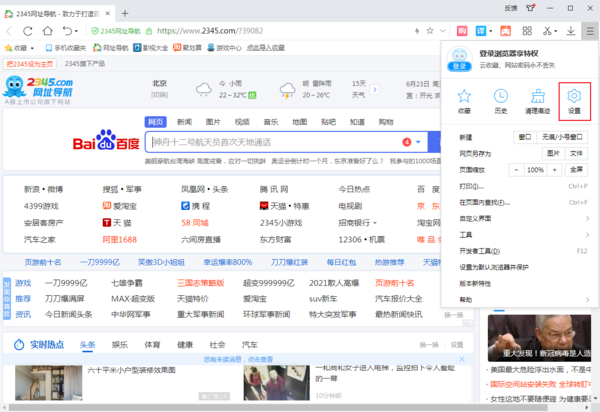Switch to the 新闻 search tab

click(x=184, y=121)
